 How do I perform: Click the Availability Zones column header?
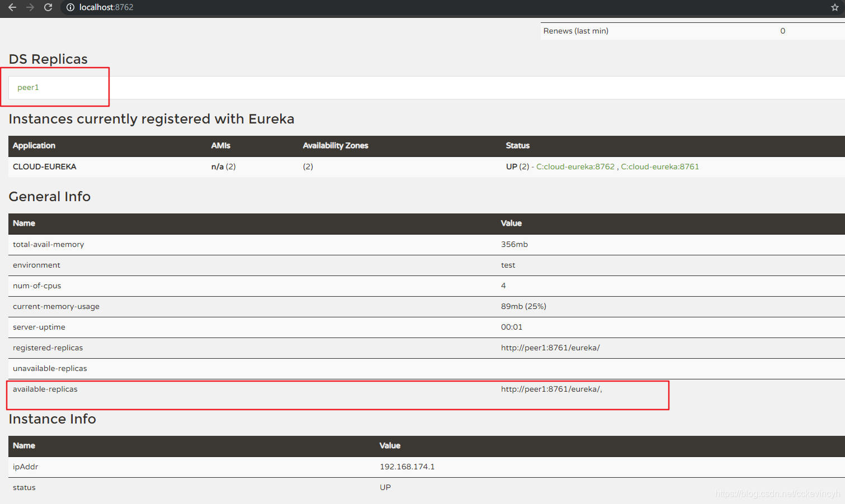[x=336, y=145]
